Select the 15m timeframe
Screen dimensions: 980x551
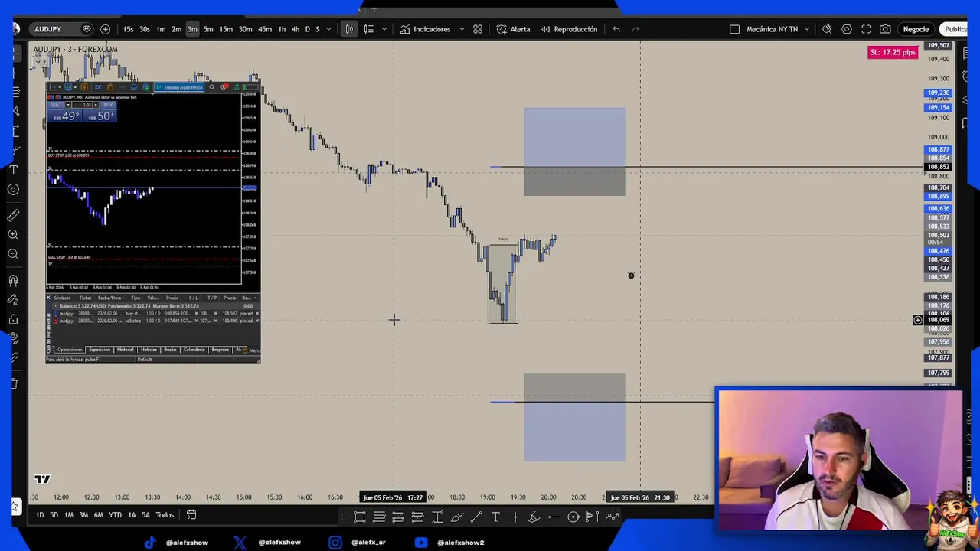coord(226,29)
